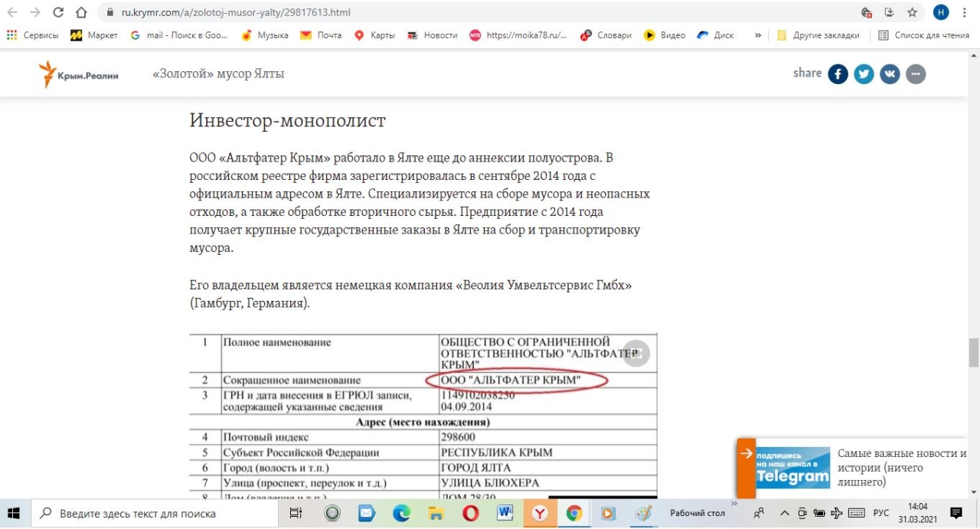Open the Windows Start menu
Screen dimensions: 980x529
tap(15, 514)
